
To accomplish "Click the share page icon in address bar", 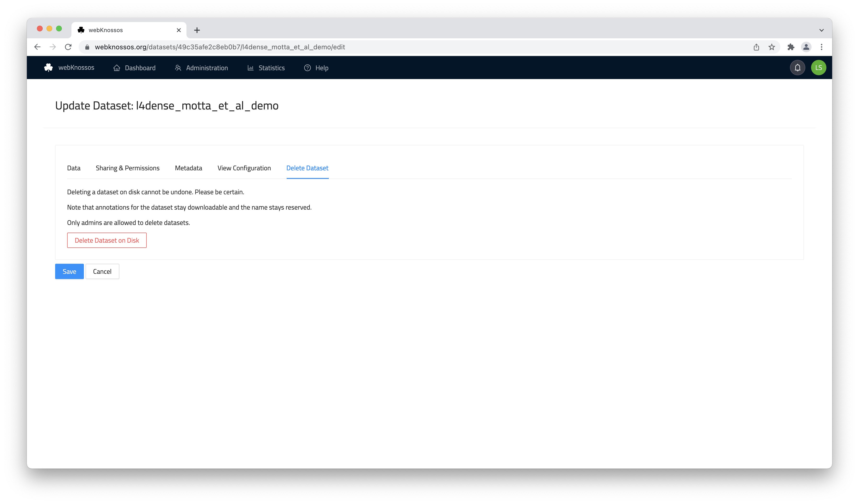I will (756, 47).
